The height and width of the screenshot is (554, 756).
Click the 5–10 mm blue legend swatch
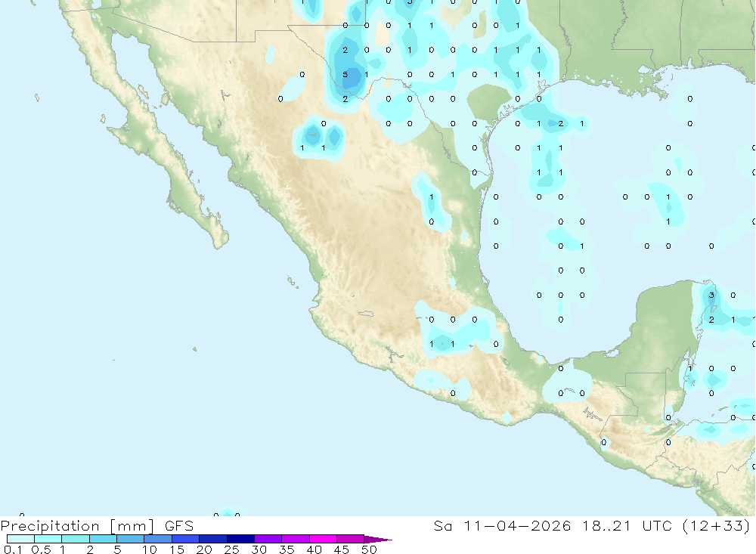click(x=131, y=539)
